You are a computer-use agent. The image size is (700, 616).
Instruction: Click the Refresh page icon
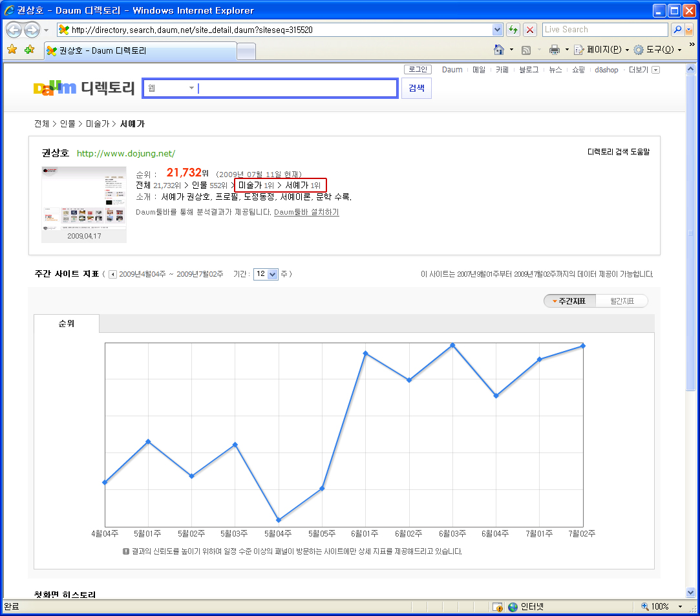click(513, 30)
